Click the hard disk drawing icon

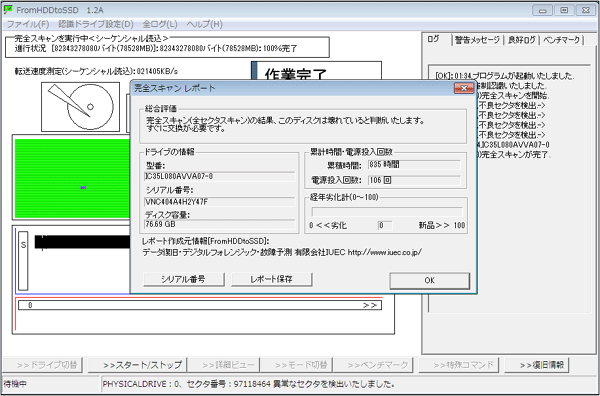[x=80, y=107]
